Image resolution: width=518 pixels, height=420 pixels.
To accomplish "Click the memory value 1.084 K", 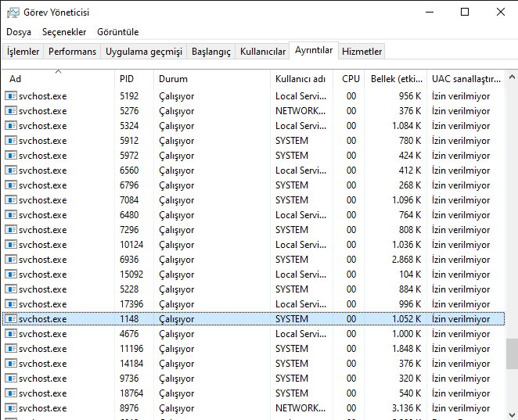I will coord(406,126).
